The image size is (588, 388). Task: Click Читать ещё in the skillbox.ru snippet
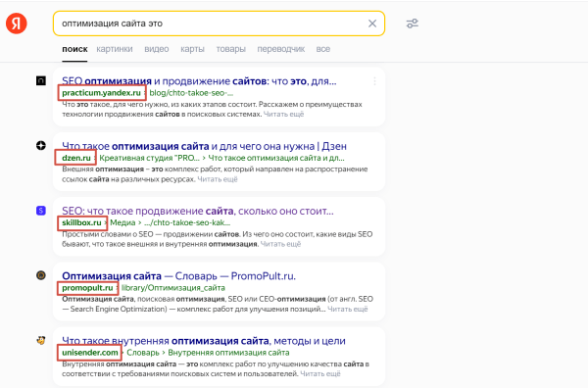(280, 244)
